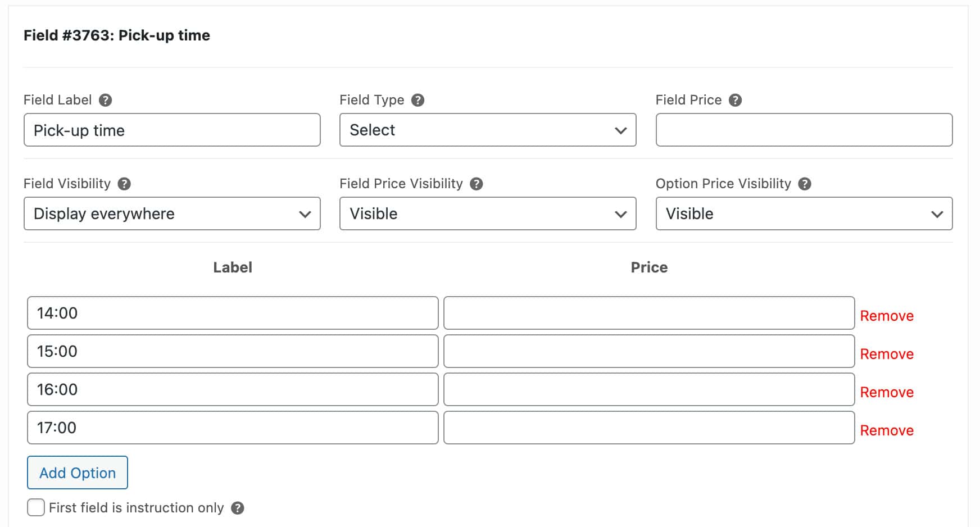Open the Field Price Visibility dropdown
The height and width of the screenshot is (527, 980).
click(x=487, y=213)
